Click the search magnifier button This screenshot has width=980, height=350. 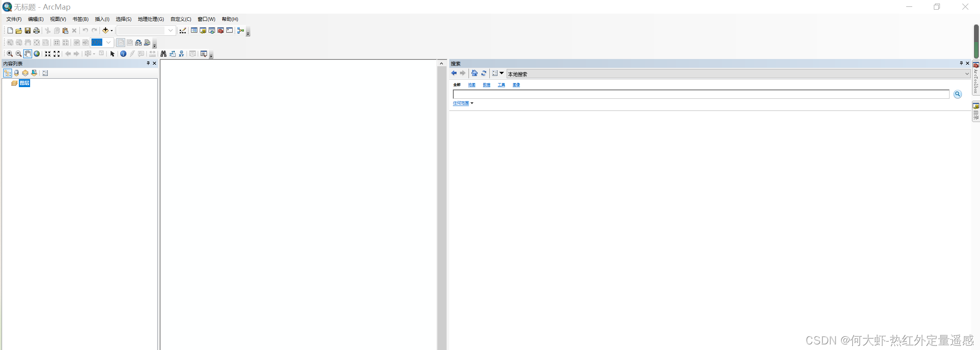pyautogui.click(x=958, y=94)
